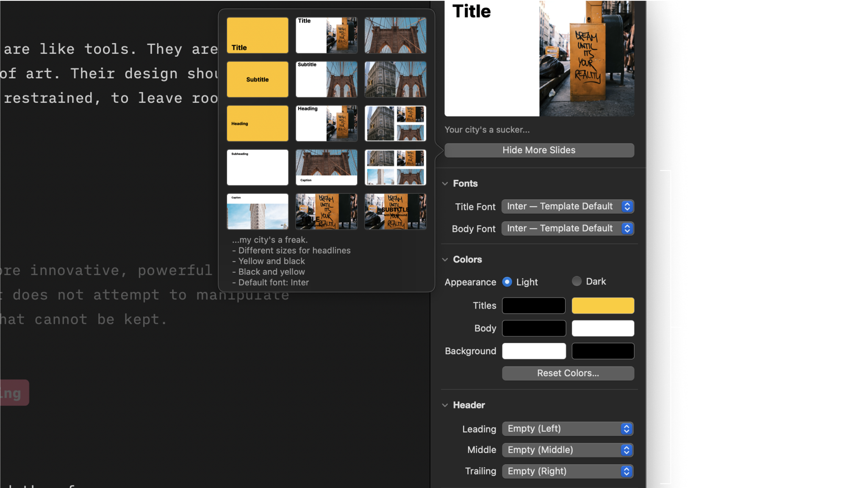Open the Title Font dropdown

tap(567, 206)
